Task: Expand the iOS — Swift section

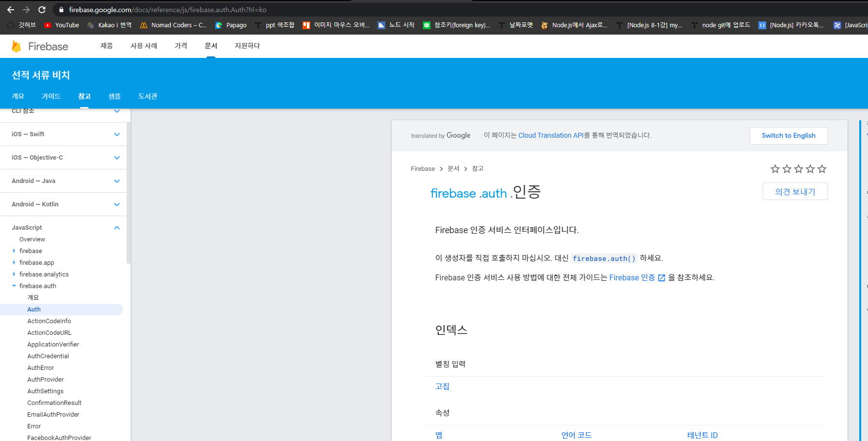Action: click(117, 134)
